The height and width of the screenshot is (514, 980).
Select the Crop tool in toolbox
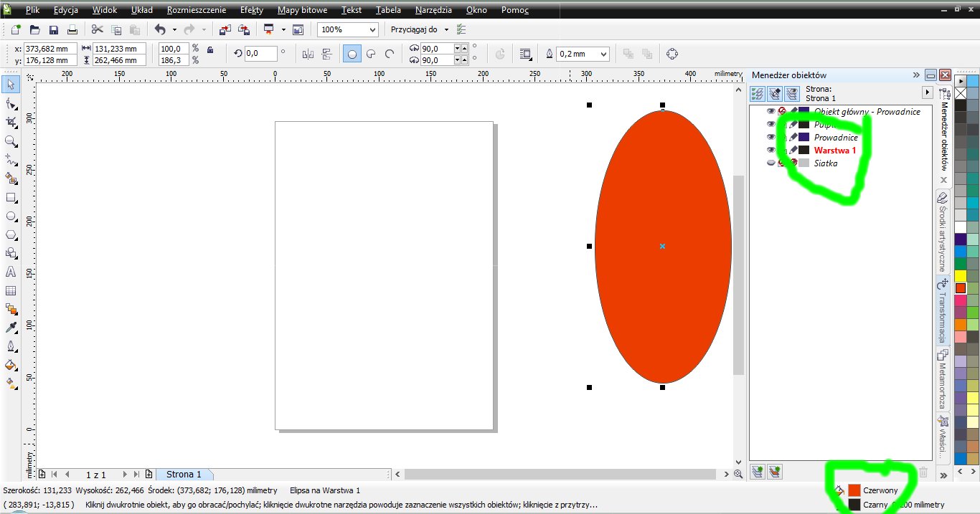pyautogui.click(x=11, y=123)
